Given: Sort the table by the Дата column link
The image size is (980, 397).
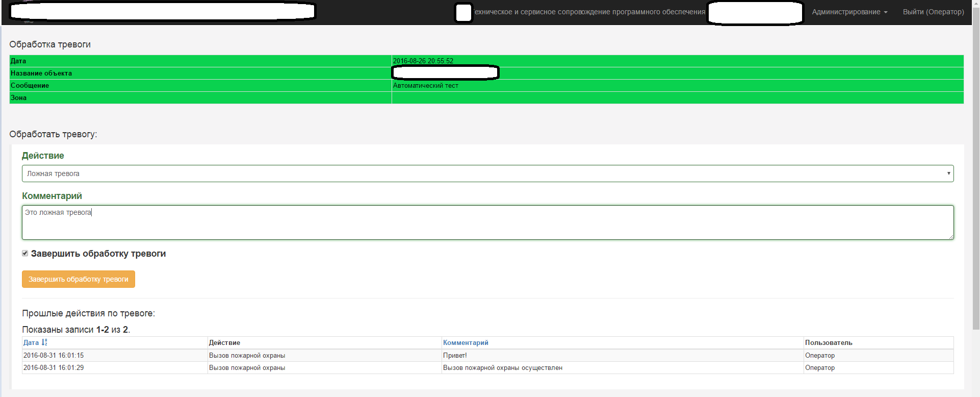Looking at the screenshot, I should [31, 342].
